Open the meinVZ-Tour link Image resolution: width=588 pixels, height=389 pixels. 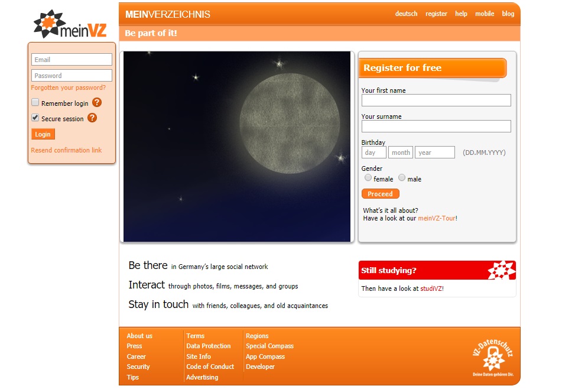pos(437,218)
